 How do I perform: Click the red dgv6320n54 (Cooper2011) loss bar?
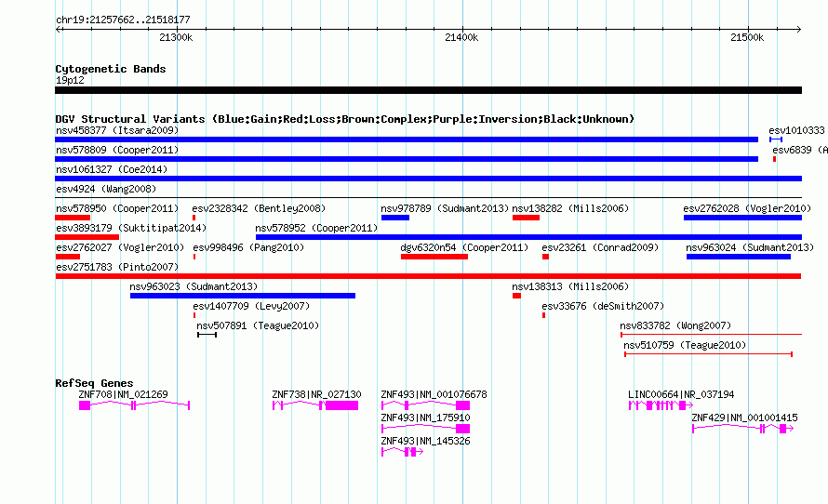click(x=434, y=257)
